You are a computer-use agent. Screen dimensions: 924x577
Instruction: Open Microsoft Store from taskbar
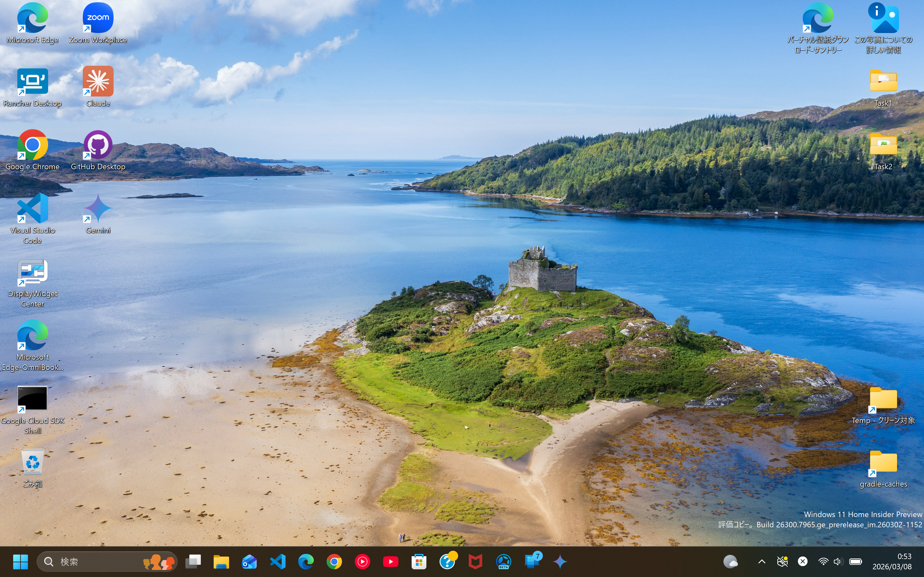click(x=418, y=561)
